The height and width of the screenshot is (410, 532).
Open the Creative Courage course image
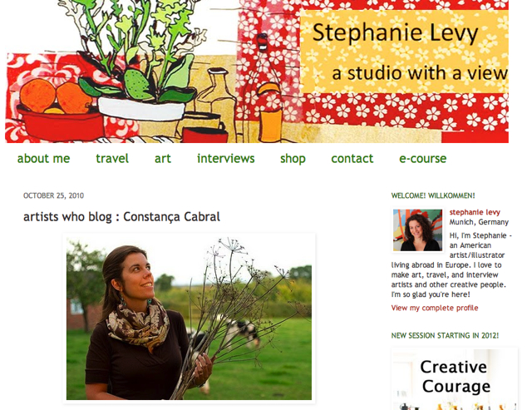click(455, 378)
